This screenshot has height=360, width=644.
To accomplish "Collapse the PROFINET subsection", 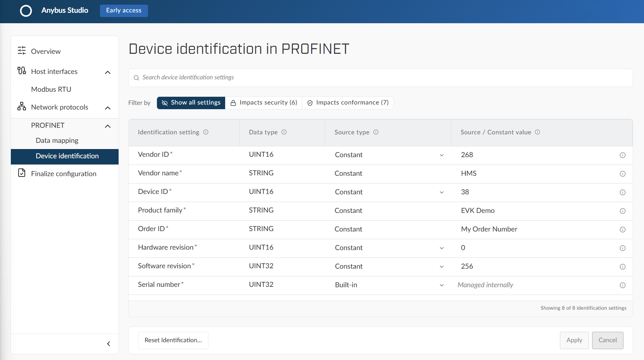I will 108,126.
